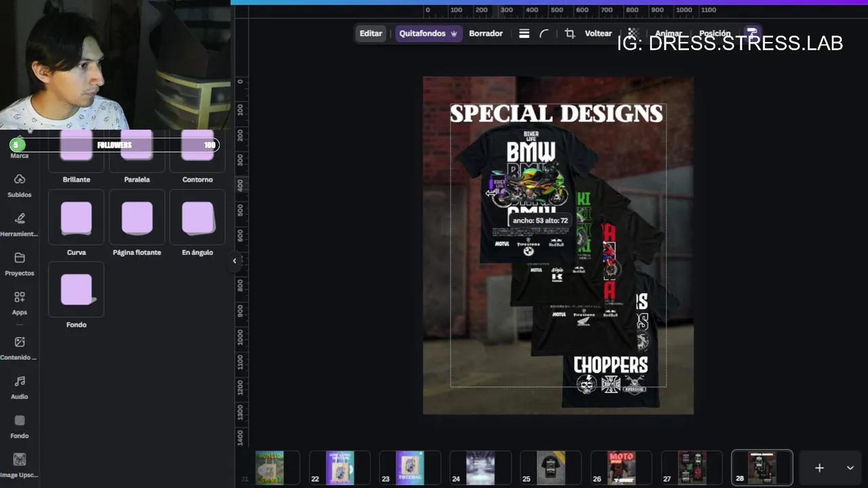The width and height of the screenshot is (868, 488).
Task: Open the Posición panel
Action: (x=715, y=33)
